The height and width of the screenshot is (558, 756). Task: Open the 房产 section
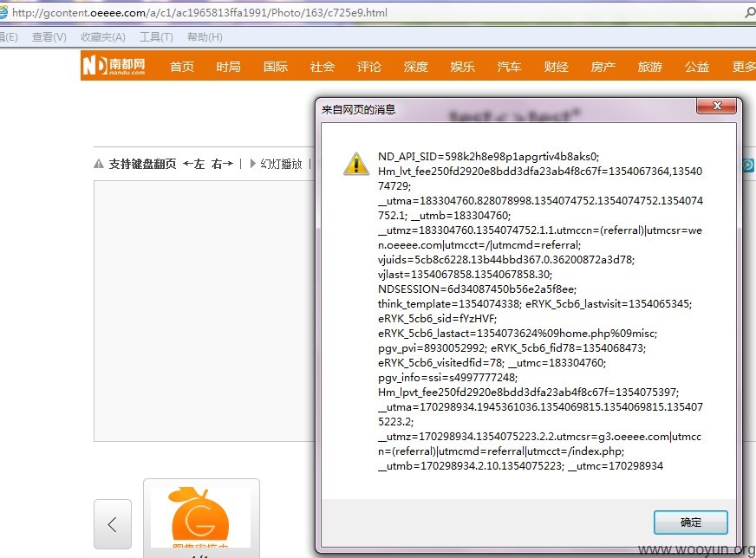[x=603, y=67]
